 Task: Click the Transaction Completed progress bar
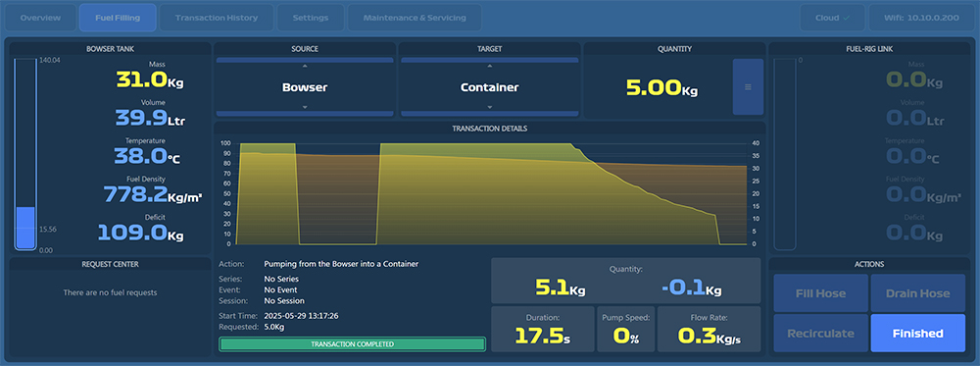point(352,344)
